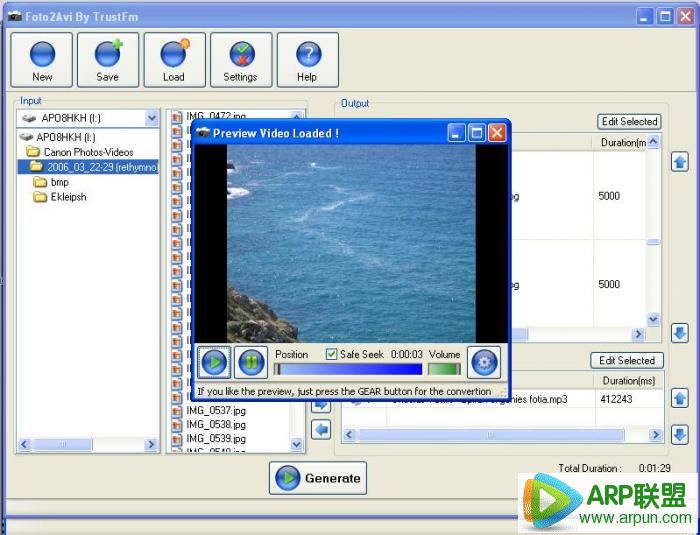Close the Preview Video Loaded window

pos(497,133)
